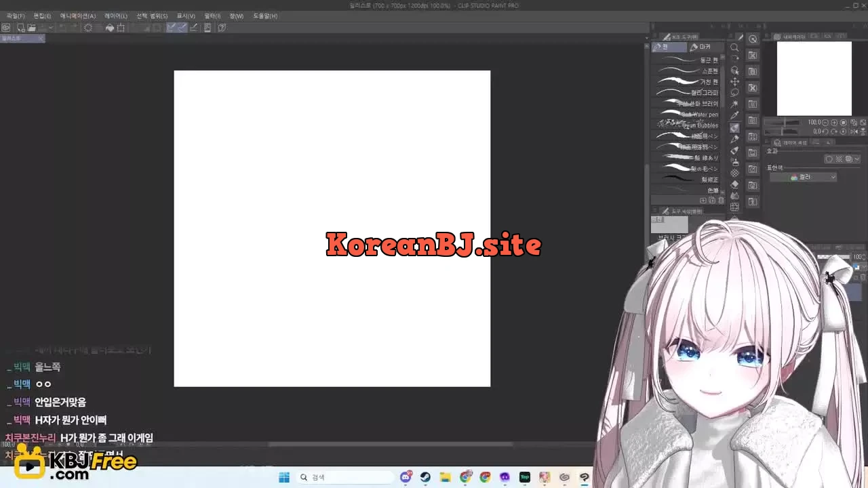The height and width of the screenshot is (488, 868).
Task: Click the scale/rotate transform icon
Action: (121, 28)
